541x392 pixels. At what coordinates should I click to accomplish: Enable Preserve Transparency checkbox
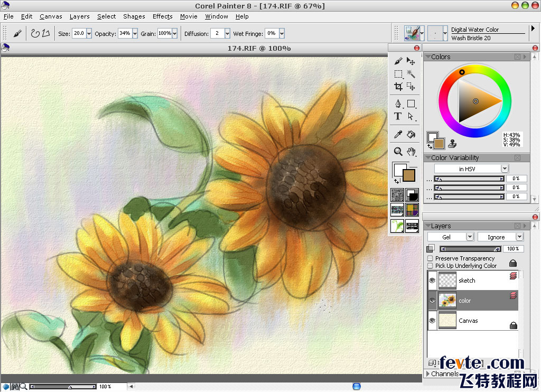click(x=430, y=258)
